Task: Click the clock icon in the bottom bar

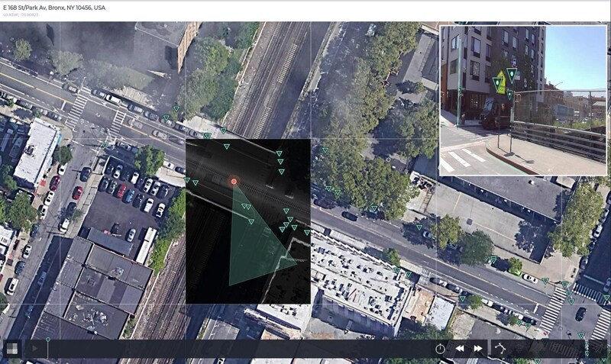Action: coord(441,348)
